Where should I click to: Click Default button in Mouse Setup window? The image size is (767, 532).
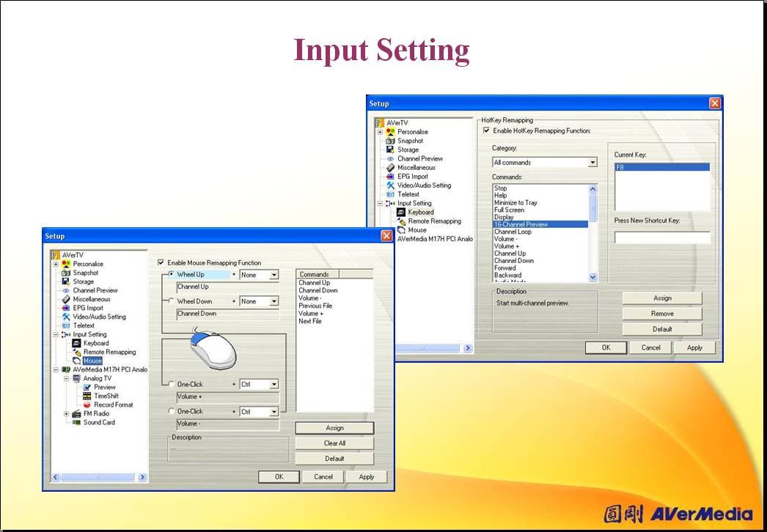[x=334, y=459]
